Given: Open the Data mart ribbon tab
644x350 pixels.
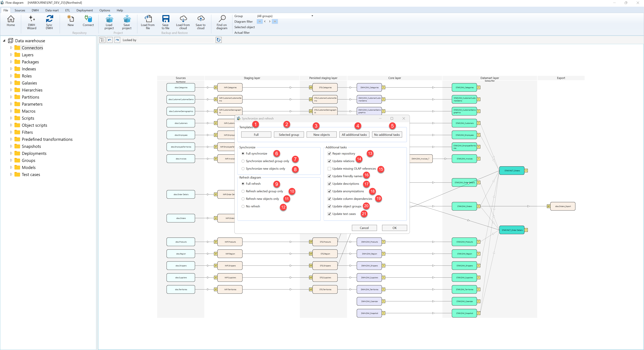Looking at the screenshot, I should point(52,10).
